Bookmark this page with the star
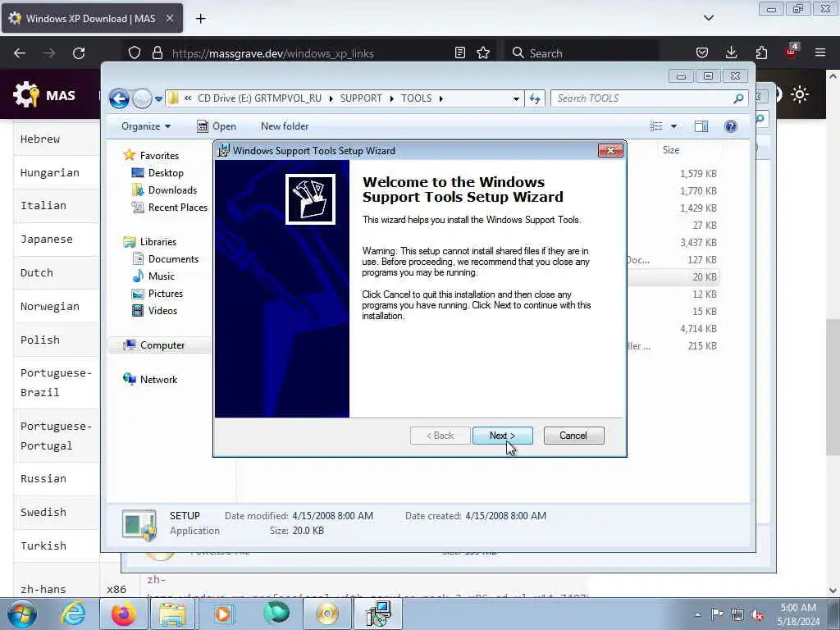Viewport: 840px width, 630px height. pyautogui.click(x=483, y=53)
